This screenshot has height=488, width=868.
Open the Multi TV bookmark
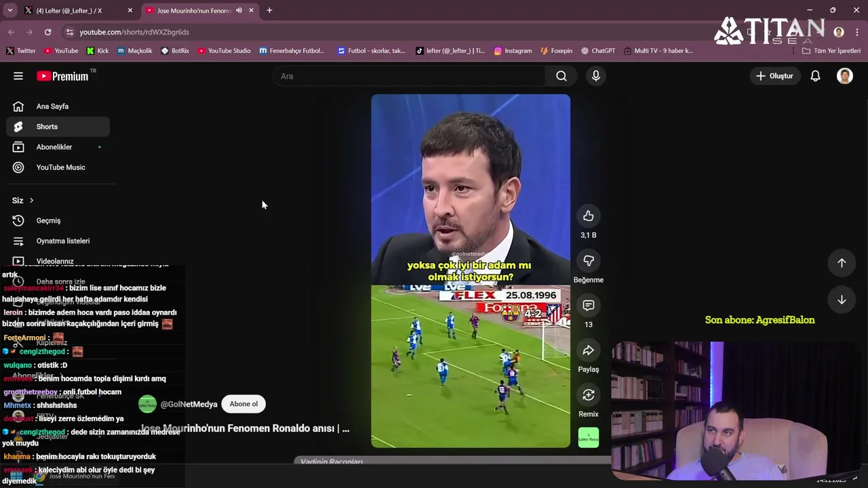coord(658,51)
